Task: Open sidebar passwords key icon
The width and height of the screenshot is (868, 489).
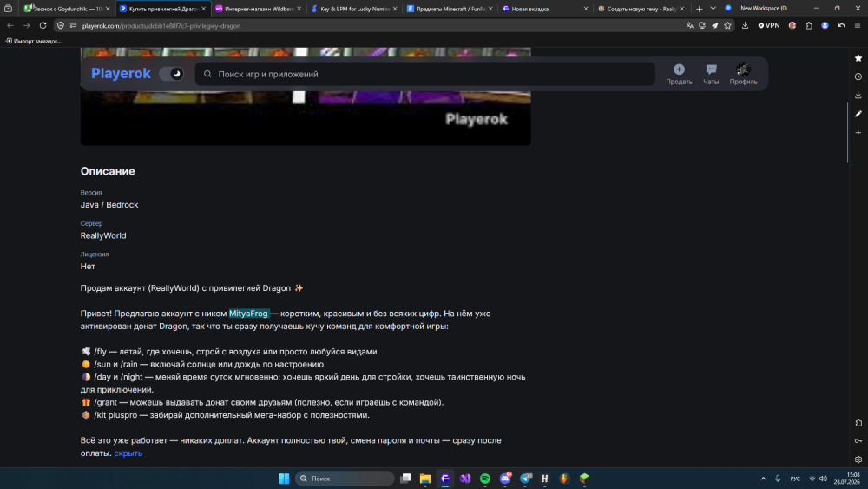Action: click(x=858, y=441)
